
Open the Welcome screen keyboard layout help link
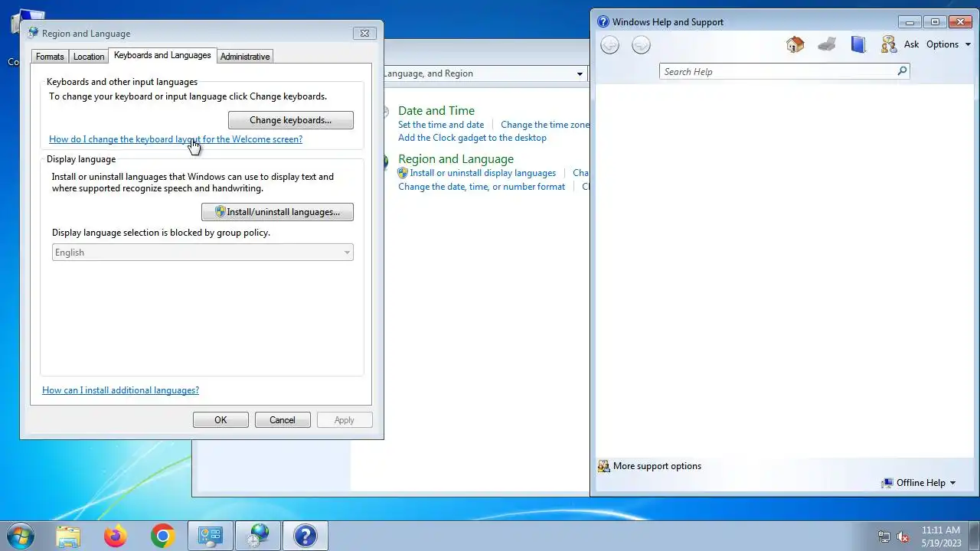tap(175, 139)
